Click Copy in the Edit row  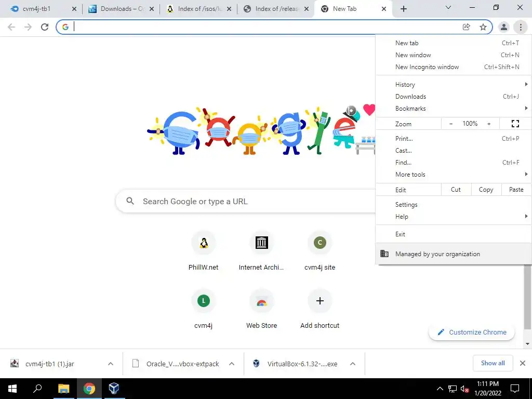point(486,190)
